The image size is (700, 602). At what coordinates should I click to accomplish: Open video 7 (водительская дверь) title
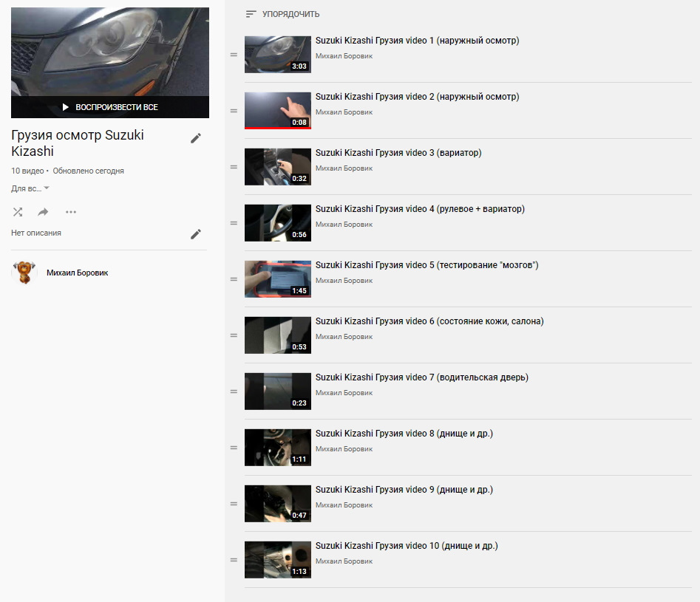[422, 377]
